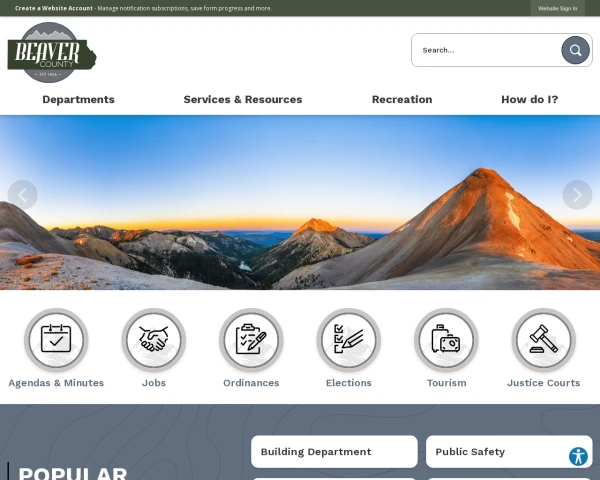Click the Beaver County logo
600x480 pixels.
[x=52, y=52]
